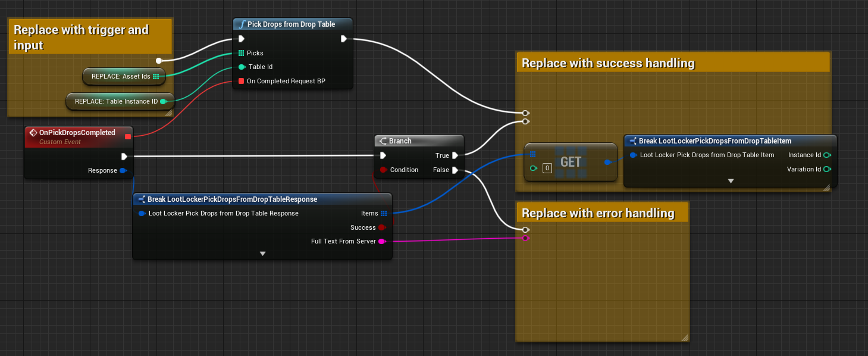This screenshot has width=868, height=356.
Task: Click the Table Id input pin
Action: point(241,67)
